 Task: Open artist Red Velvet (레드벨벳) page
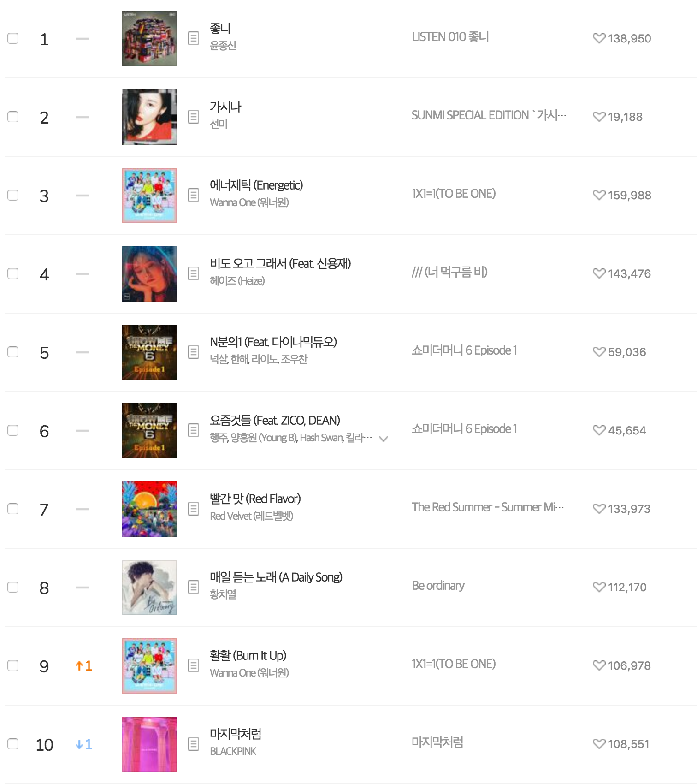[251, 516]
